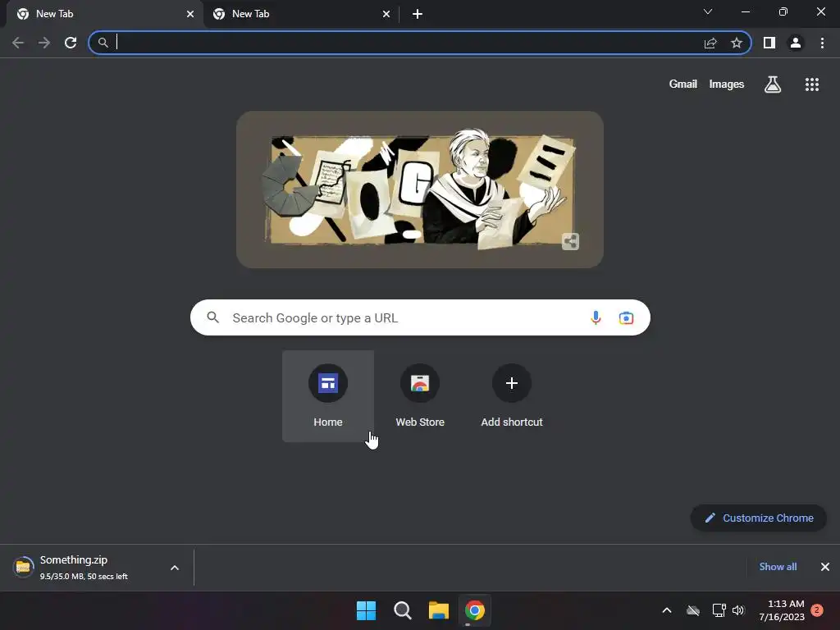The height and width of the screenshot is (630, 840).
Task: Open the Search Labs flask icon
Action: pos(773,84)
